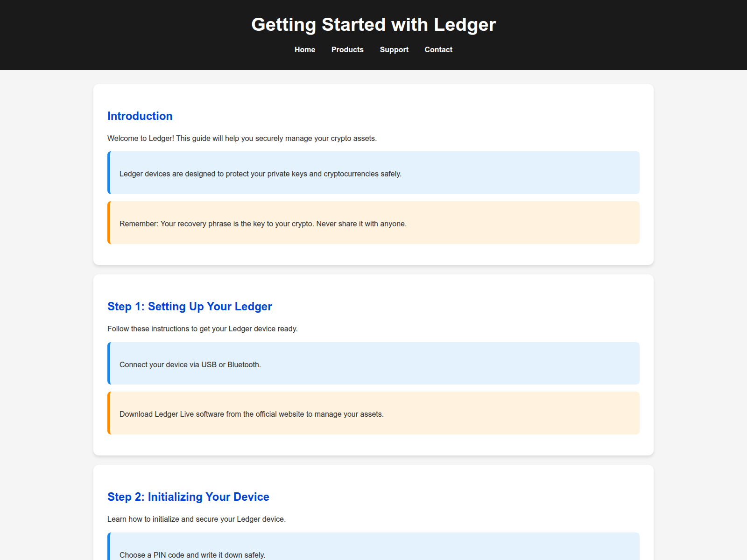This screenshot has width=747, height=560.
Task: Click the blue accent bar beside USB connection note
Action: coord(109,364)
